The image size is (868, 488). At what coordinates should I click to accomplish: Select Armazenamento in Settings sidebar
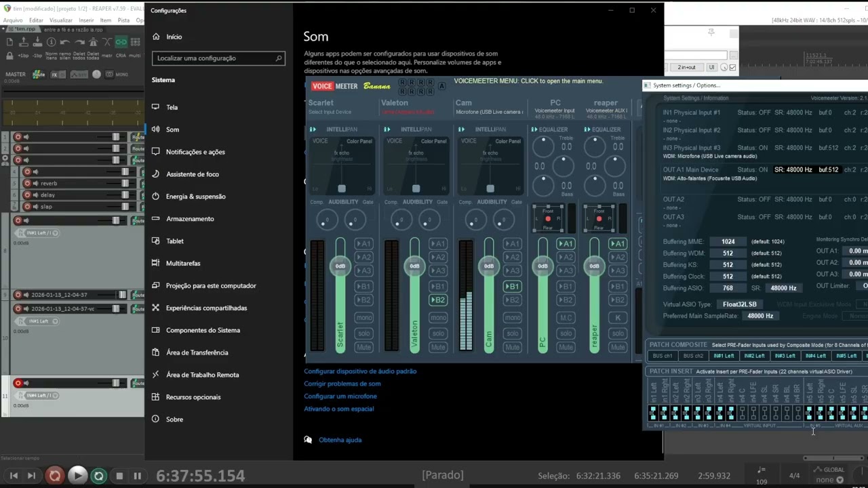(x=190, y=219)
